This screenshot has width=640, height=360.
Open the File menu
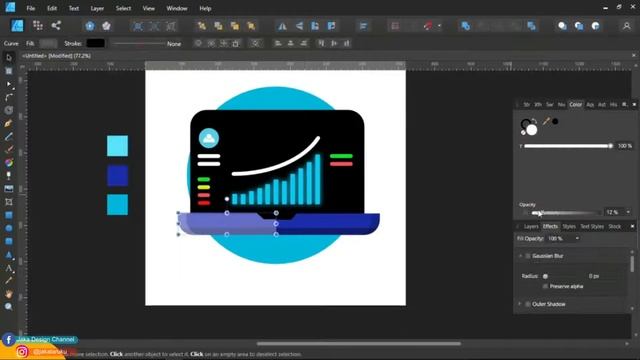(31, 8)
